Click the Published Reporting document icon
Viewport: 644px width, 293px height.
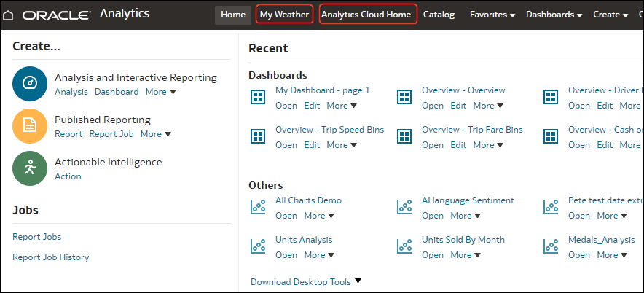(30, 125)
